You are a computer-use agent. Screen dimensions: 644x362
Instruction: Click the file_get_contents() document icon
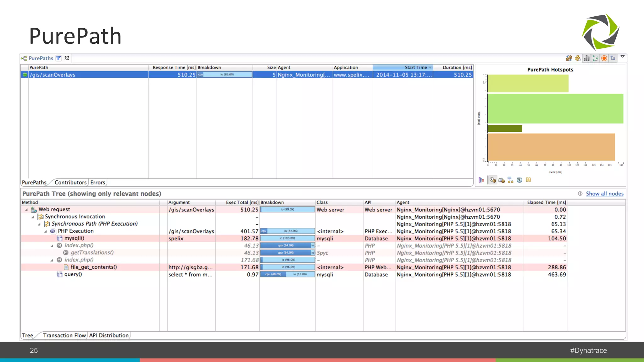66,267
